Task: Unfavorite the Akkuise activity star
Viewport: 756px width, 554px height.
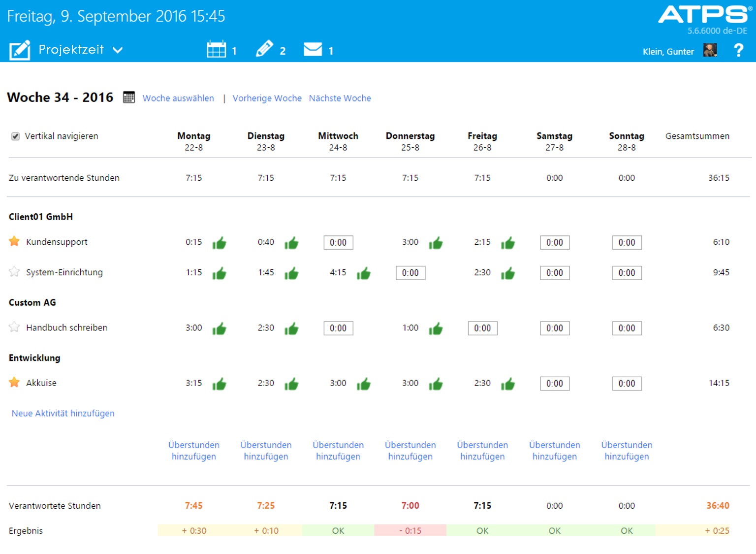Action: (x=14, y=382)
